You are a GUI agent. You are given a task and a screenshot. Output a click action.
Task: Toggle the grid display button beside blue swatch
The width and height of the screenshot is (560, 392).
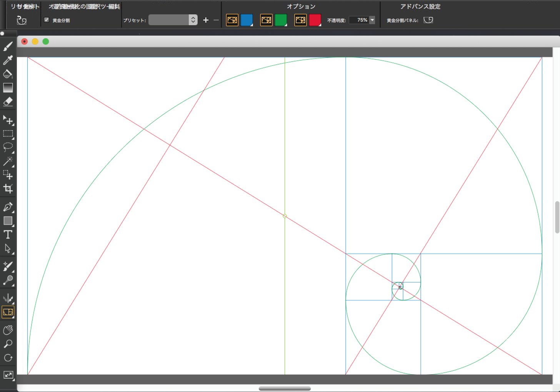[232, 20]
